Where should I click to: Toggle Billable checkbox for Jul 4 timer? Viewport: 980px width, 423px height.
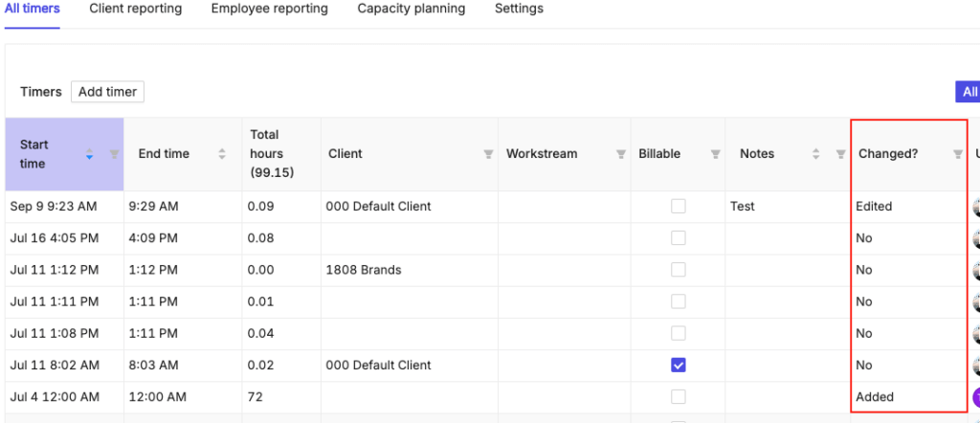[678, 396]
